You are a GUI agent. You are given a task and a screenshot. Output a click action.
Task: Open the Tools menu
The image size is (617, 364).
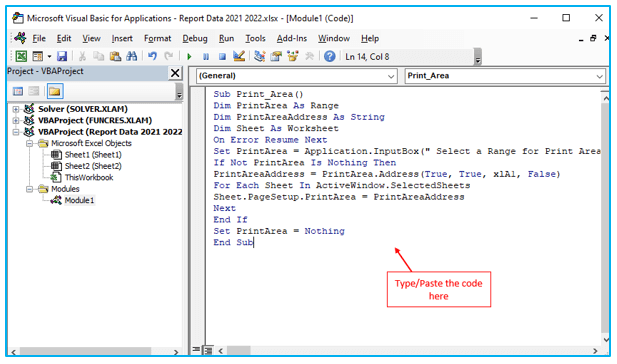255,39
